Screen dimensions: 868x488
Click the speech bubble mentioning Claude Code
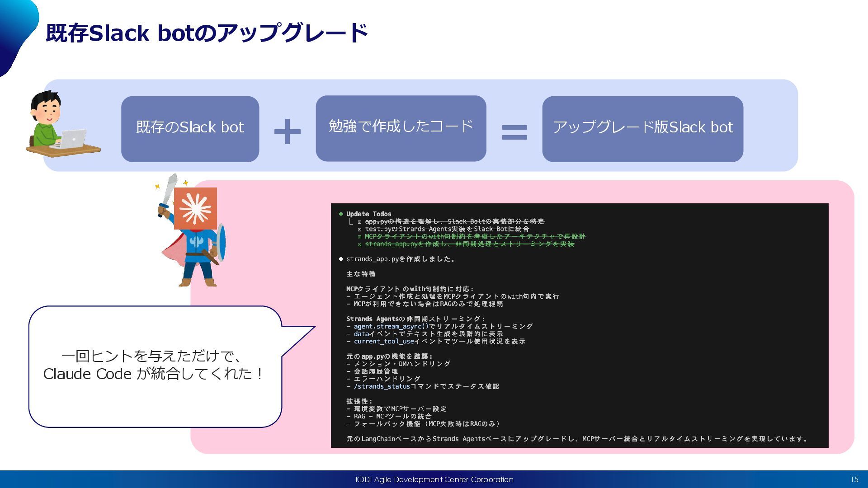pos(155,366)
